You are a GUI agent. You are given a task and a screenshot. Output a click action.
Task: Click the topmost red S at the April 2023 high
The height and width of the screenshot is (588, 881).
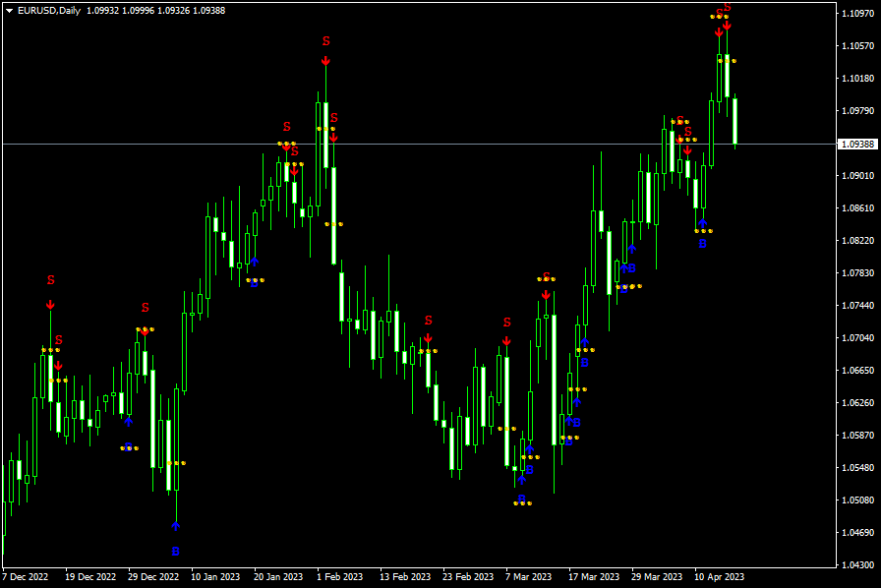[x=727, y=7]
